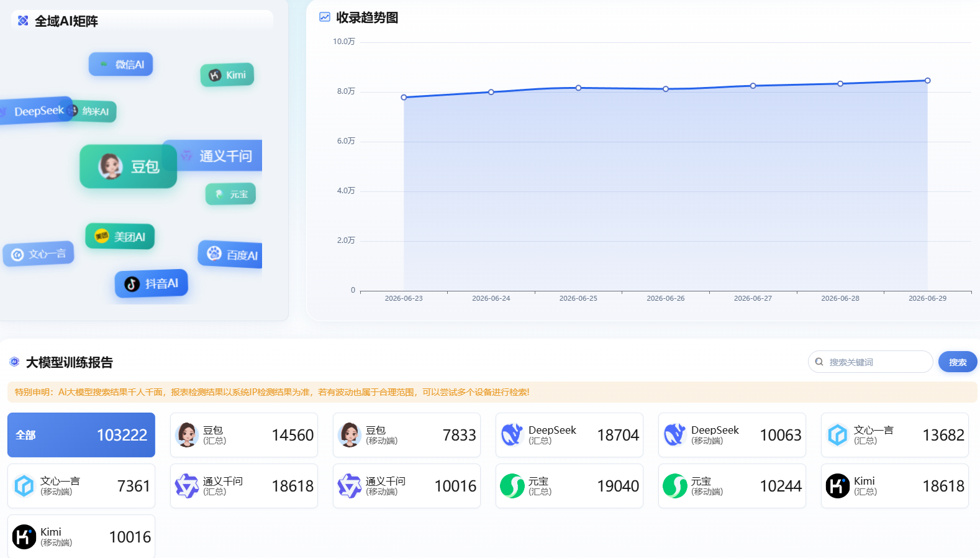The image size is (980, 558).
Task: Click the 文心一言 (移动端) hexagon icon
Action: point(24,486)
